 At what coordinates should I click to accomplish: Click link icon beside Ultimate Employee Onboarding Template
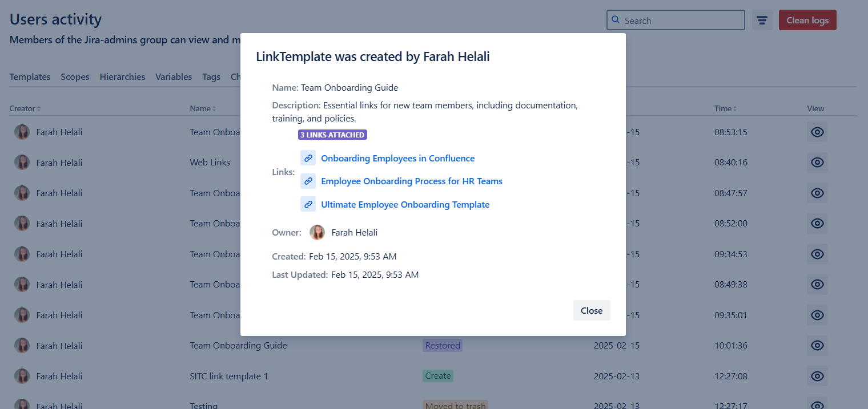pyautogui.click(x=308, y=204)
